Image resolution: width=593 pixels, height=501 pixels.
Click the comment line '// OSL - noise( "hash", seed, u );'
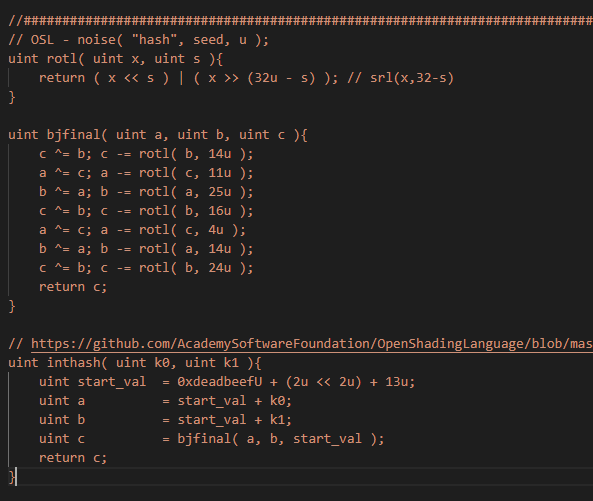click(138, 40)
